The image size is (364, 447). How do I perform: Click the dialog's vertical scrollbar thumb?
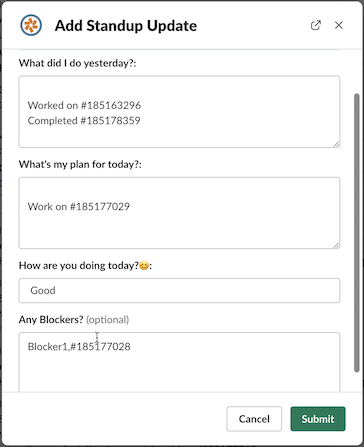pos(357,232)
